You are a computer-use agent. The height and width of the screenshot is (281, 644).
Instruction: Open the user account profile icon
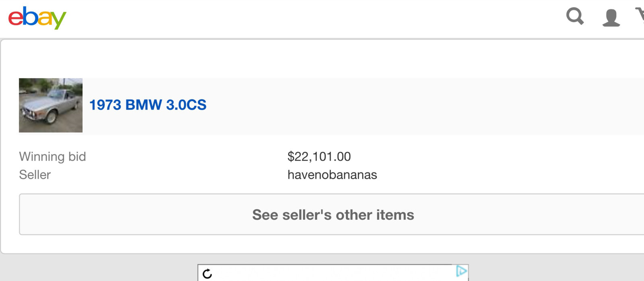click(x=611, y=18)
